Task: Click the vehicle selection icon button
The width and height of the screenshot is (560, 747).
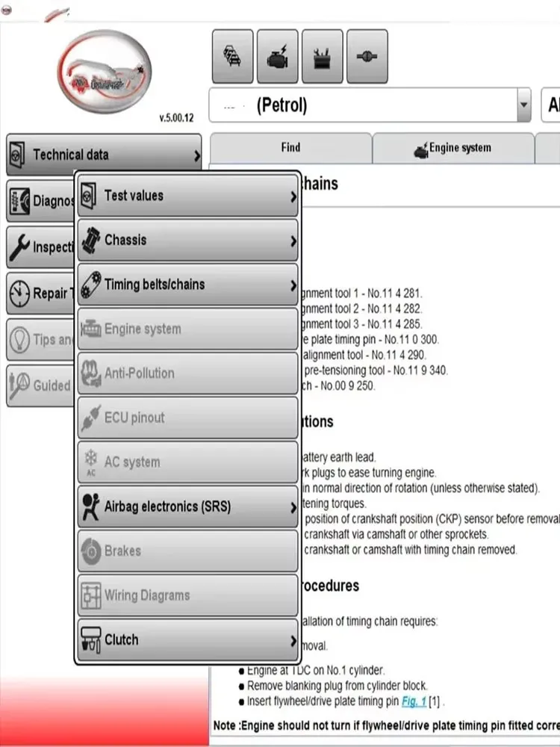Action: coord(232,56)
